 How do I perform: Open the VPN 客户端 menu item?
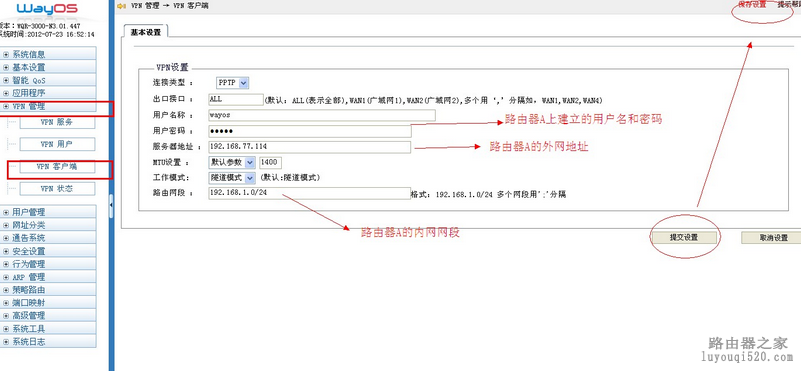(57, 167)
